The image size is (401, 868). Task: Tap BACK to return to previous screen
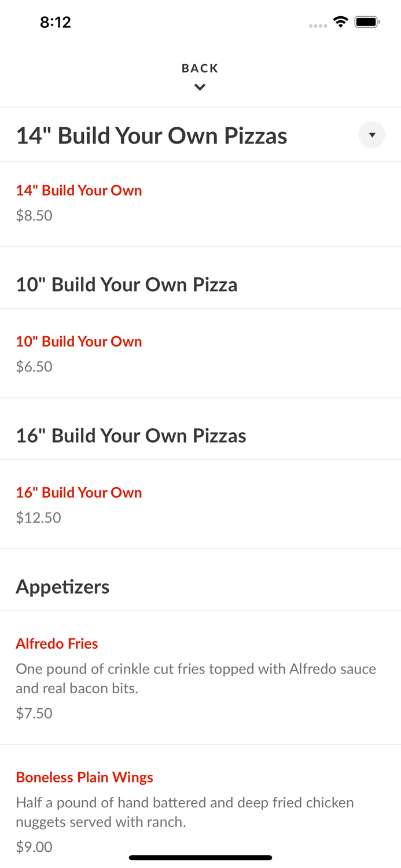(x=200, y=68)
